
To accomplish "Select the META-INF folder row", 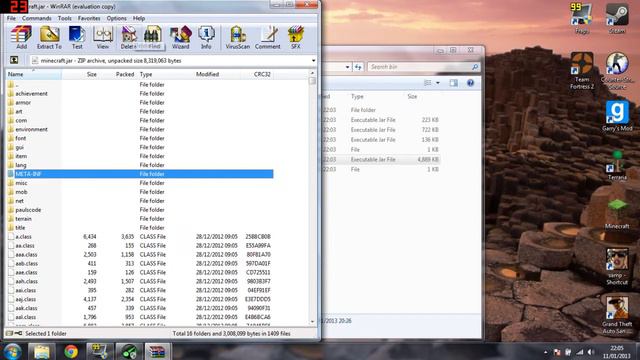I will (140, 174).
